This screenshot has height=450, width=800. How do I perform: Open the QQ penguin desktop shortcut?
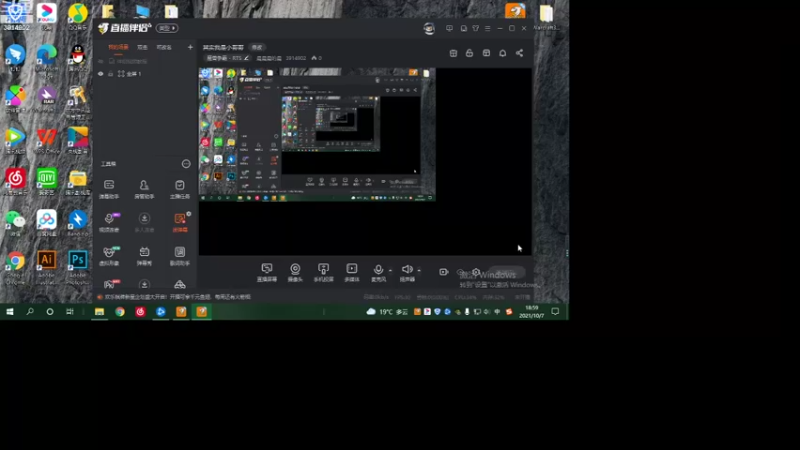pyautogui.click(x=78, y=58)
